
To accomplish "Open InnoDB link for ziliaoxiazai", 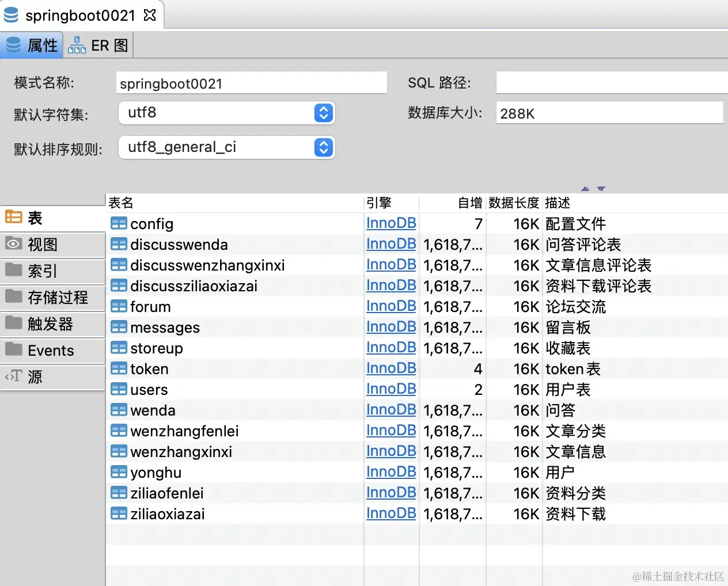I will (x=391, y=513).
